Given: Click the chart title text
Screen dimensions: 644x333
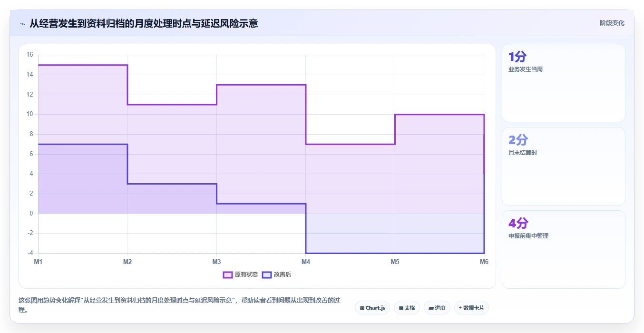Looking at the screenshot, I should (144, 23).
